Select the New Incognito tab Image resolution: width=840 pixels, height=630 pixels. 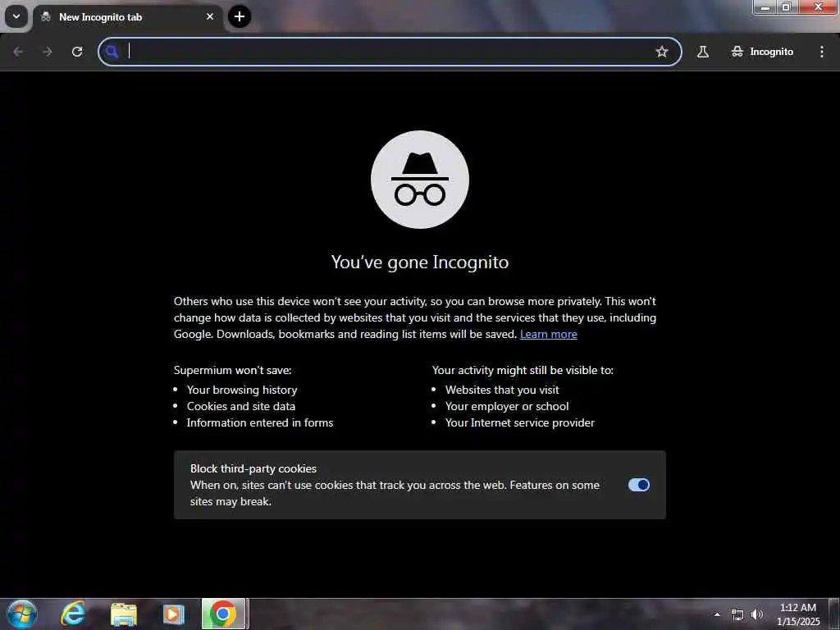[127, 17]
